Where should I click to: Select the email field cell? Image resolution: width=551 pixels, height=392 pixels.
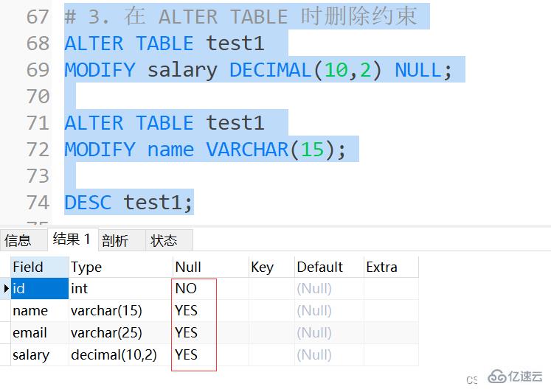40,333
